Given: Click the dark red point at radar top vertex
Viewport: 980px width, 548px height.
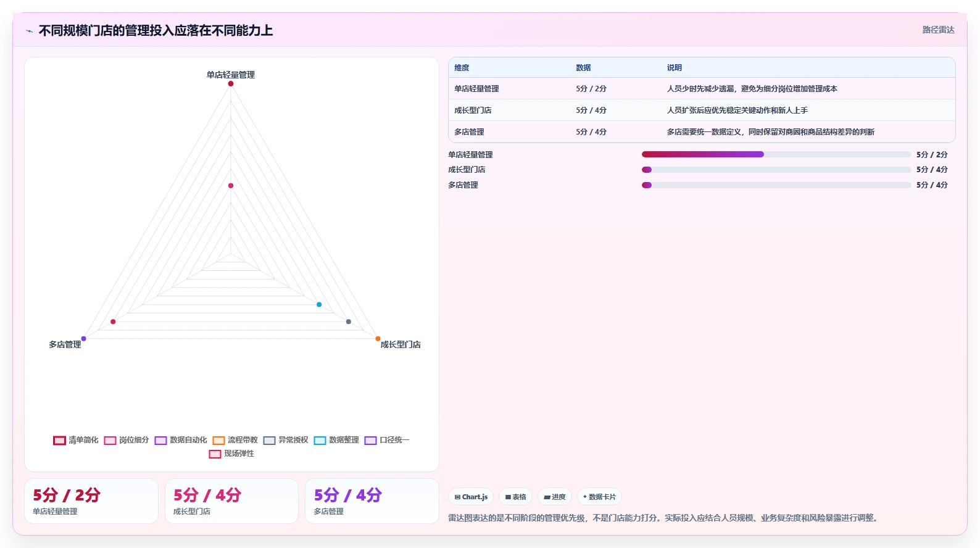Looking at the screenshot, I should (x=231, y=84).
